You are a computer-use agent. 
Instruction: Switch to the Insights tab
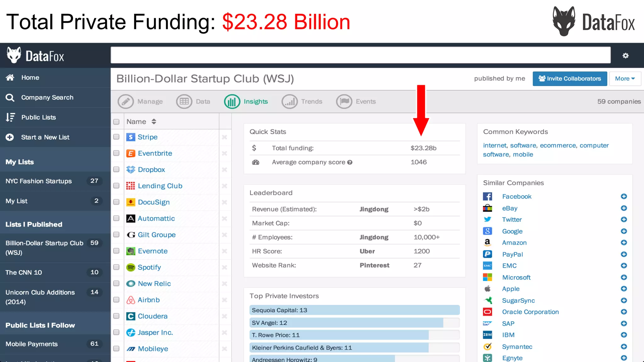pyautogui.click(x=246, y=101)
